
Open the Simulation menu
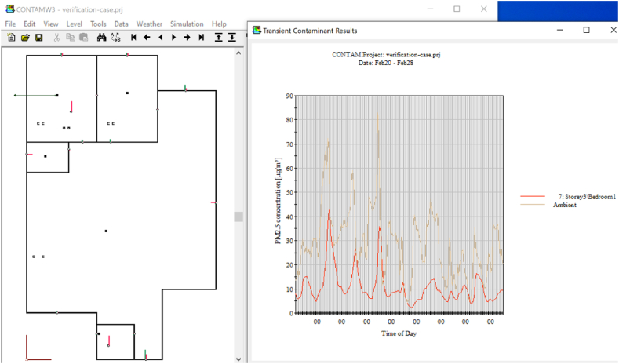click(x=186, y=24)
